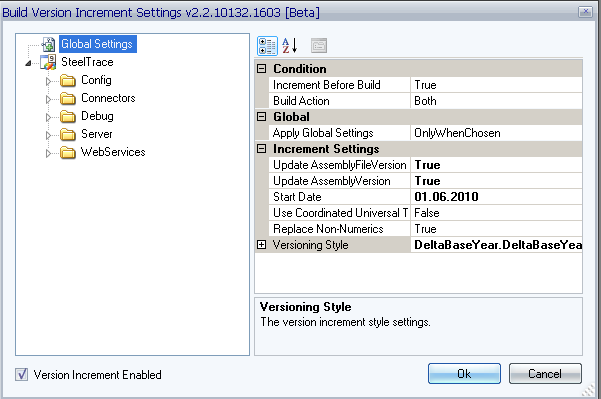
Task: Select the Global Settings icon
Action: tap(49, 44)
